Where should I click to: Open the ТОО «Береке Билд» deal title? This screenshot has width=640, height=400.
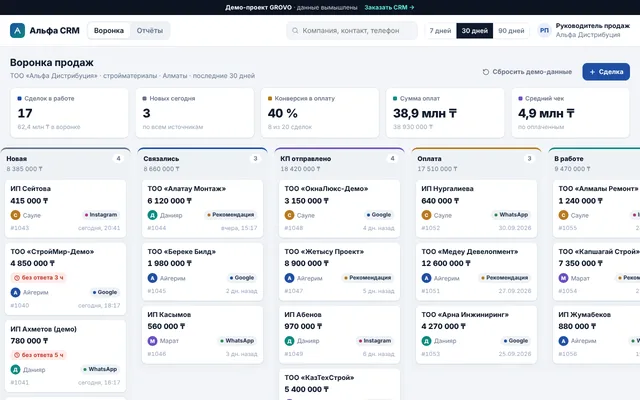point(182,251)
